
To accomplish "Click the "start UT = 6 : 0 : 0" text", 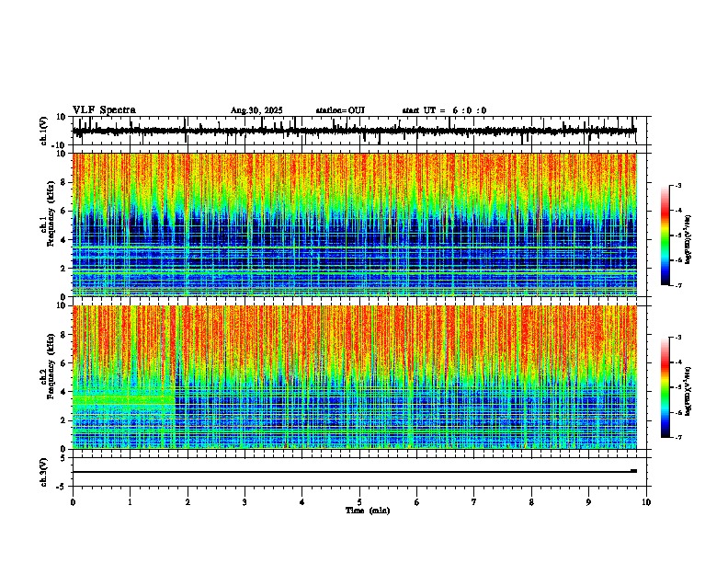I will click(x=444, y=110).
